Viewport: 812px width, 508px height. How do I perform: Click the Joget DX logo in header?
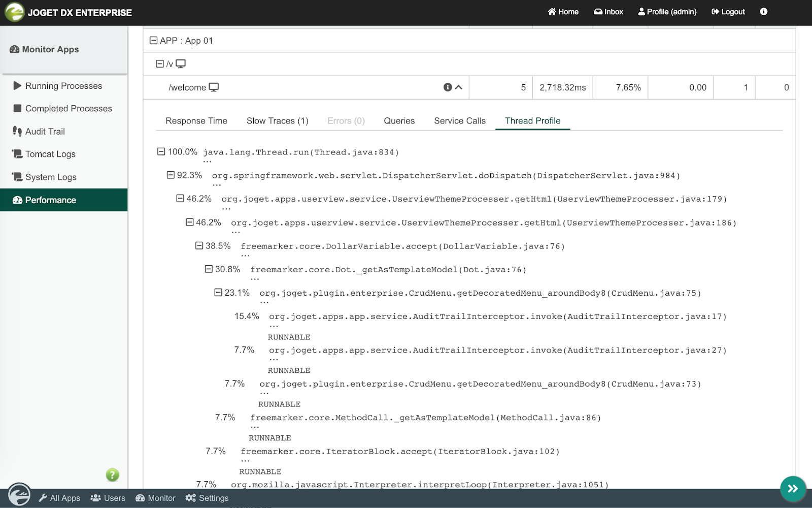point(14,12)
